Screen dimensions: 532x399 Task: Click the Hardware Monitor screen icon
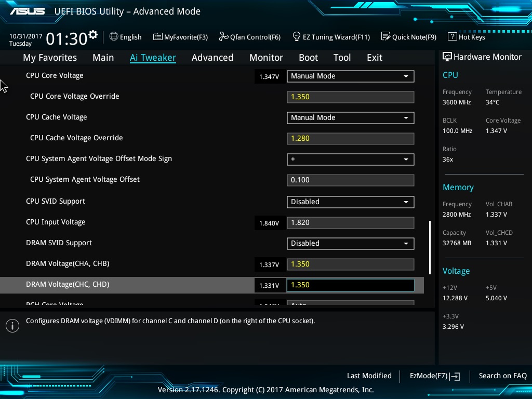pos(447,57)
